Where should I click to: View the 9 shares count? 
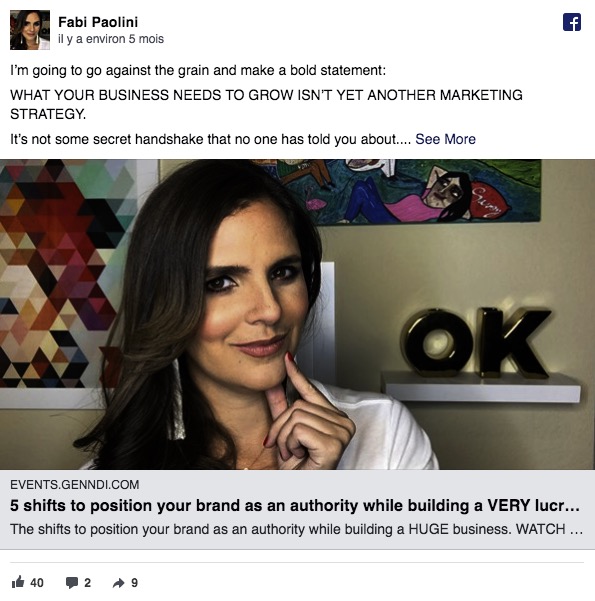[134, 583]
